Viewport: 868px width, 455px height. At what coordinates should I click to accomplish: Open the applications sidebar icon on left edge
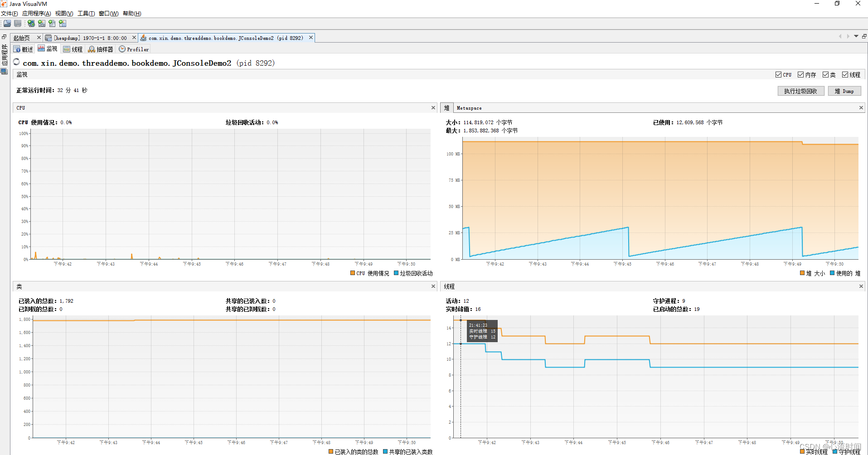coord(4,71)
